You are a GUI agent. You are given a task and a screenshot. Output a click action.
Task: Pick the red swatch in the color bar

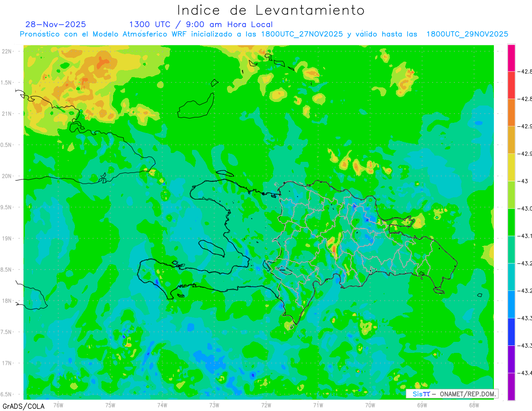click(511, 85)
